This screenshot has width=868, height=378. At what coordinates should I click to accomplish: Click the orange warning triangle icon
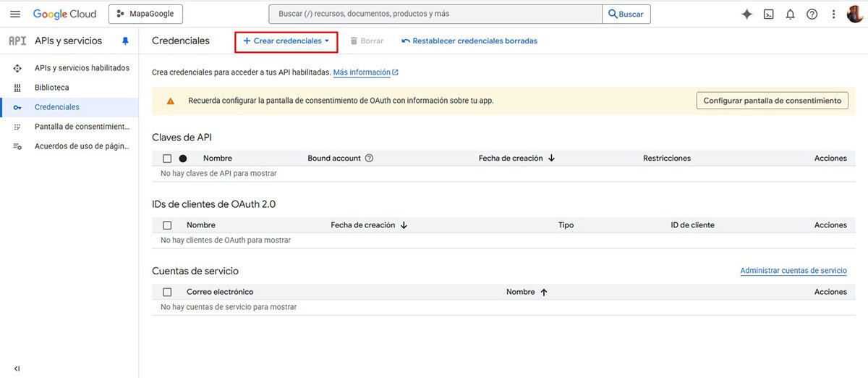[x=170, y=101]
